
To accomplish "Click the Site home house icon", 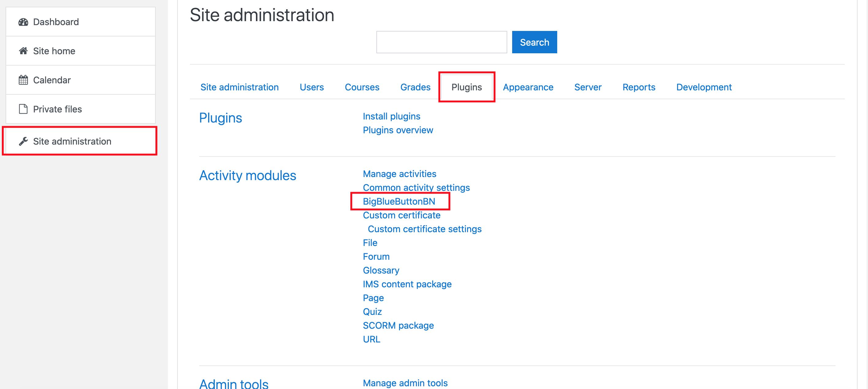I will tap(23, 51).
